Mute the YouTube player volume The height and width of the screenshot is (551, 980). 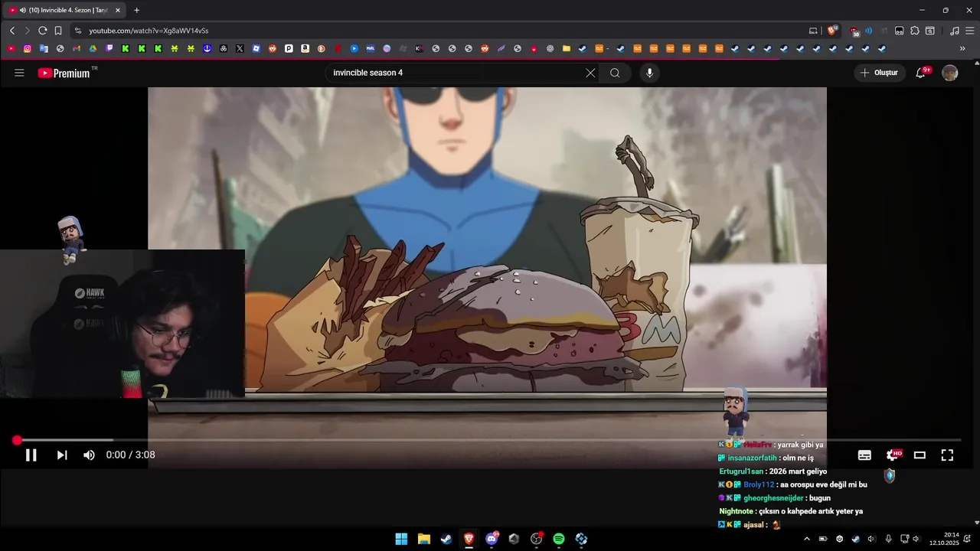click(x=89, y=455)
